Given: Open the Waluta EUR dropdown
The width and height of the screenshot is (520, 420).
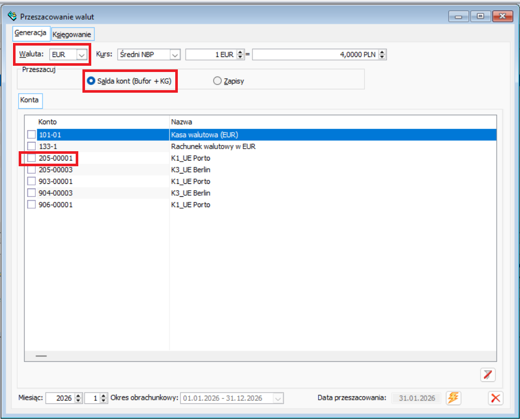Looking at the screenshot, I should pyautogui.click(x=81, y=54).
